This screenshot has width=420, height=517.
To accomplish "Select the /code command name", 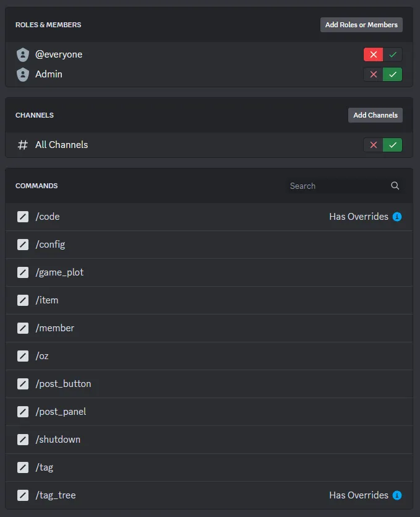I will 48,217.
